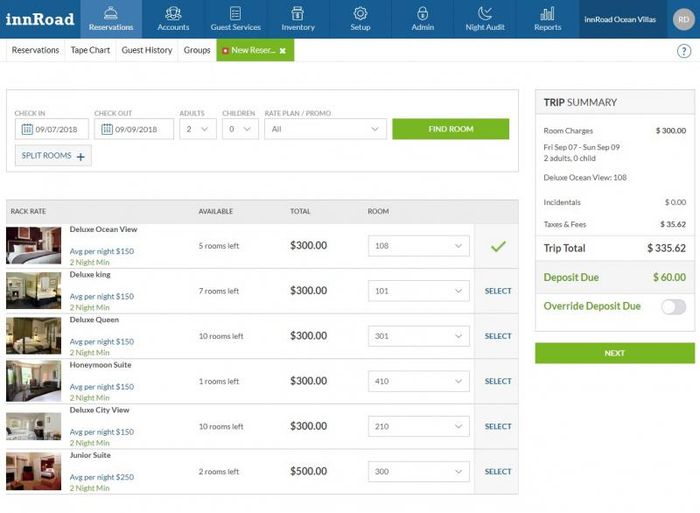Open the Accounts icon in navigation bar
Image resolution: width=700 pixels, height=513 pixels.
point(173,13)
